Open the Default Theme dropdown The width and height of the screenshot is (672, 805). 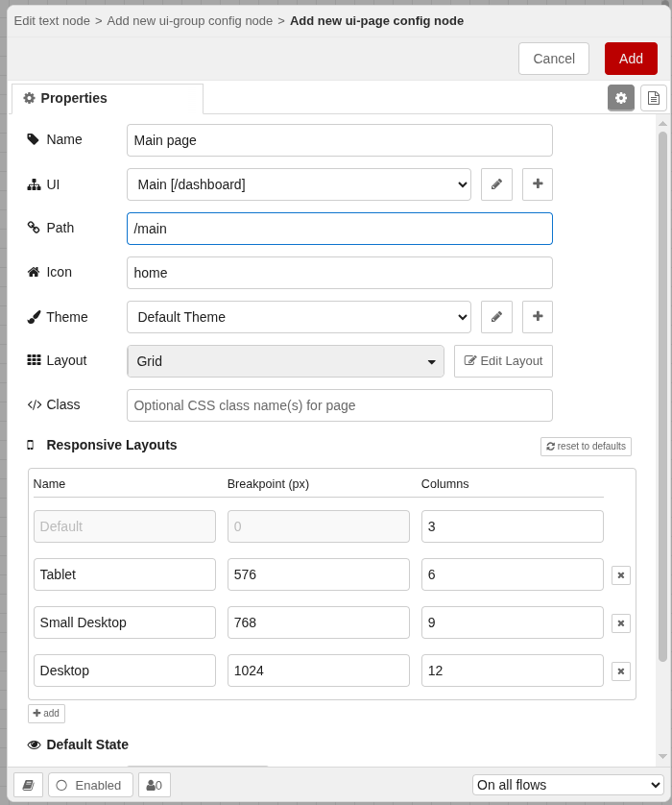tap(299, 317)
